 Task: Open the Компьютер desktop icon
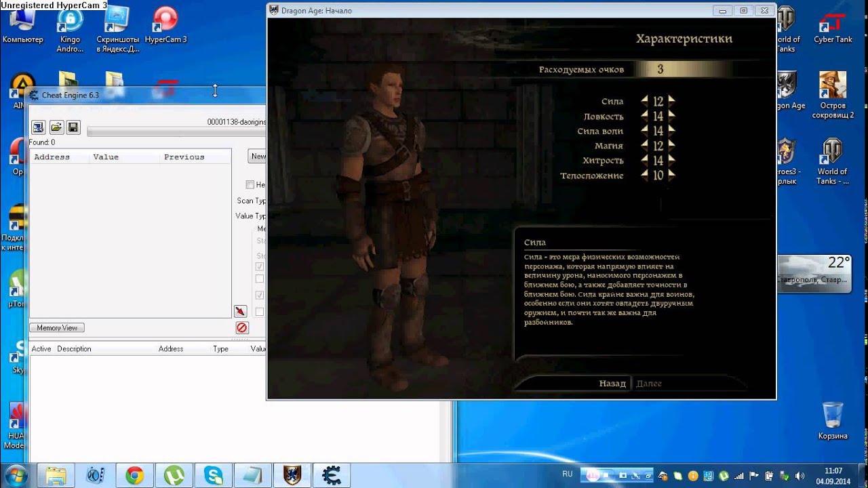click(22, 27)
